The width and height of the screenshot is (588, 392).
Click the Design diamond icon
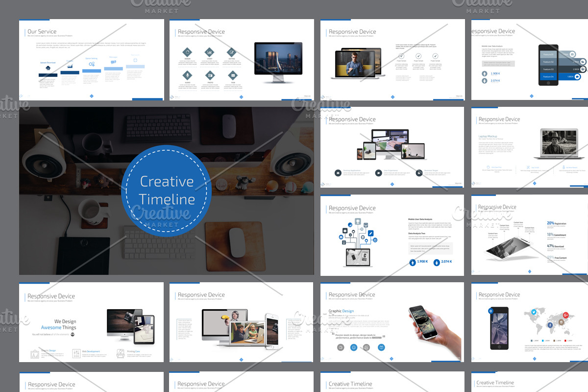point(188,52)
